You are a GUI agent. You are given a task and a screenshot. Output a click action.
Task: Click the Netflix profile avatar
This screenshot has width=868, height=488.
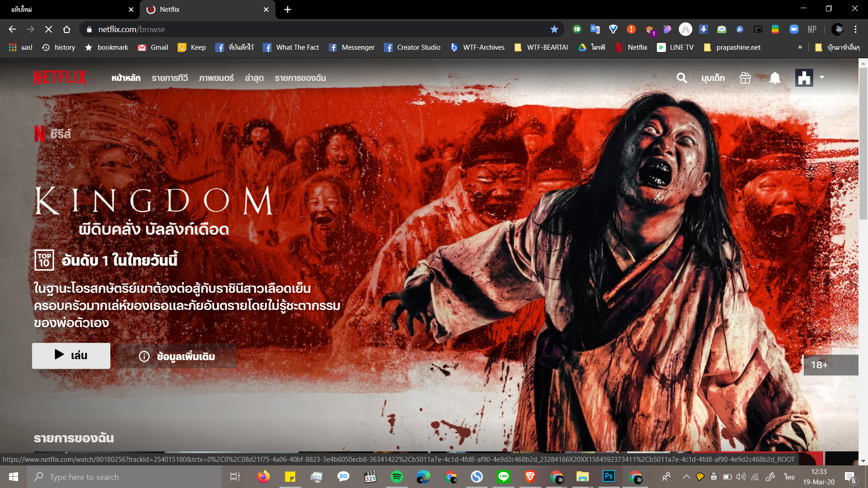[804, 78]
